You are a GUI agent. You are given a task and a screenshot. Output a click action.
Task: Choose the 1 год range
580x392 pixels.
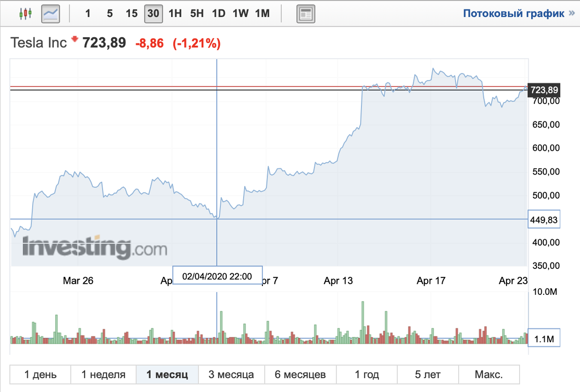click(x=367, y=374)
